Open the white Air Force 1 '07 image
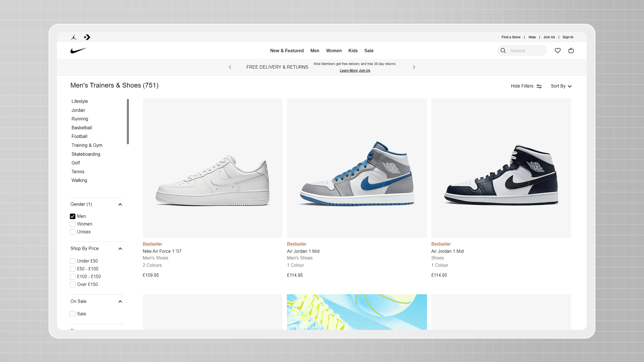 tap(212, 168)
